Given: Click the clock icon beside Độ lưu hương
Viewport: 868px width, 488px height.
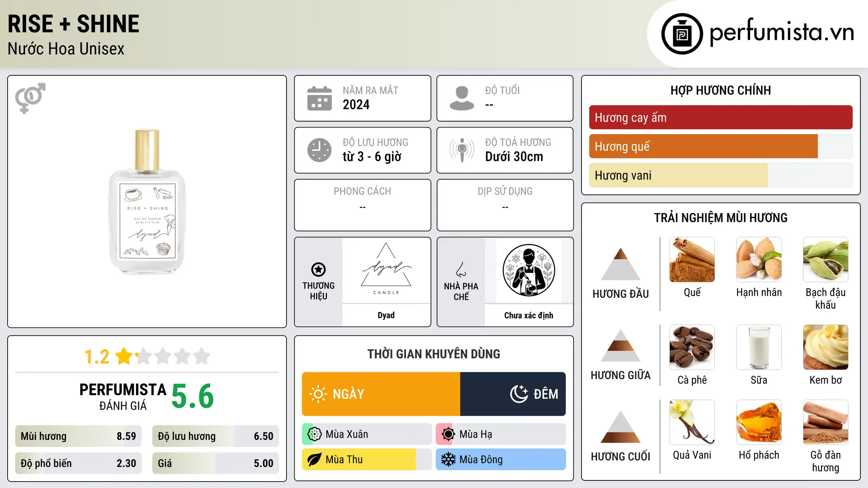Looking at the screenshot, I should 320,150.
